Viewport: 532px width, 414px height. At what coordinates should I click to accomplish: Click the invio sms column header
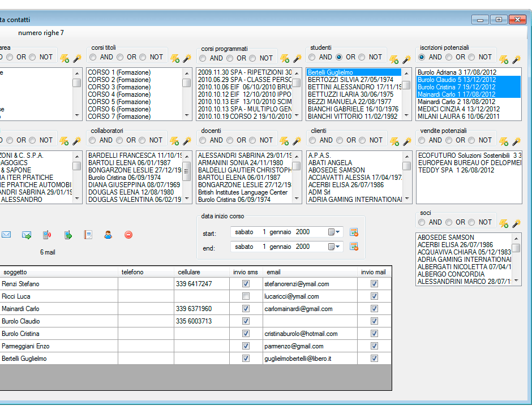point(246,272)
